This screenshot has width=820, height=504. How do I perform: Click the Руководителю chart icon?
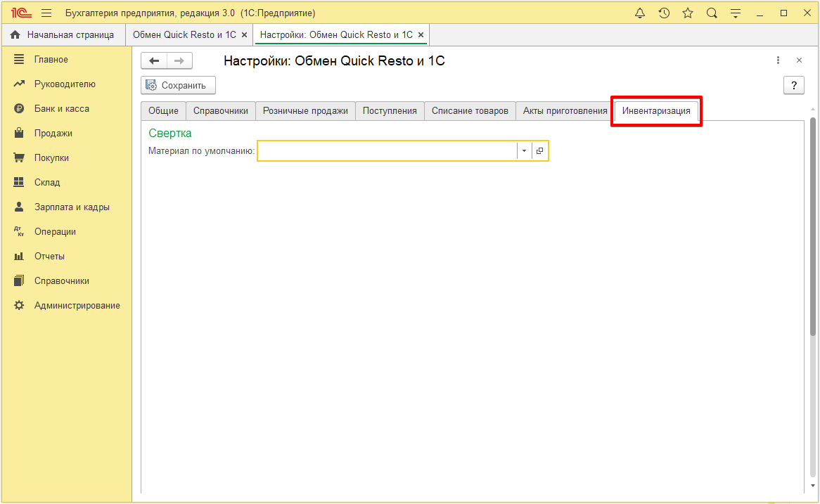(19, 84)
